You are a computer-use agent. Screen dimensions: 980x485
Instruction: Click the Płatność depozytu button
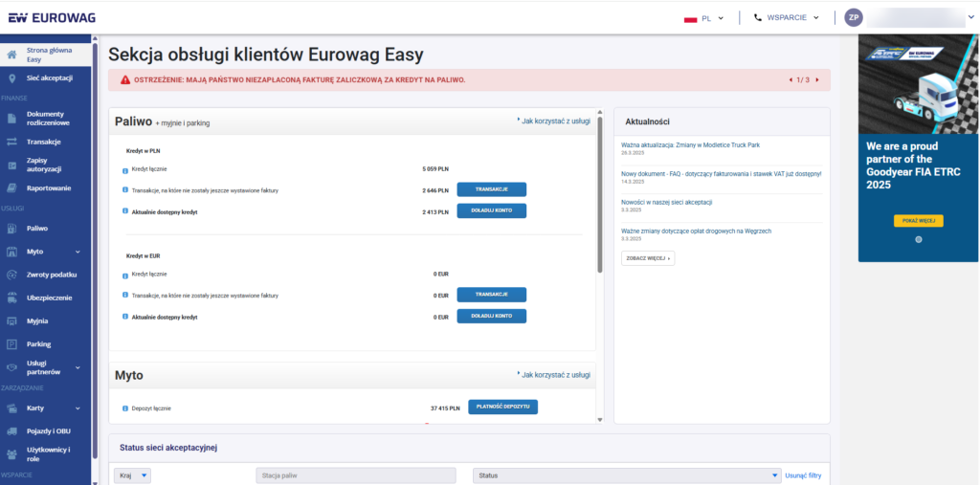click(503, 407)
